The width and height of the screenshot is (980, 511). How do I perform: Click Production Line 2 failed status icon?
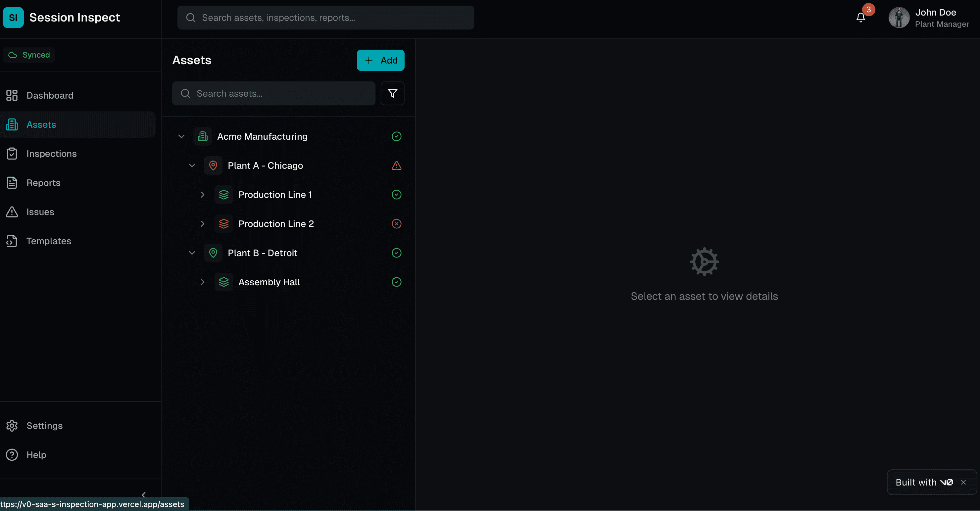pos(396,224)
